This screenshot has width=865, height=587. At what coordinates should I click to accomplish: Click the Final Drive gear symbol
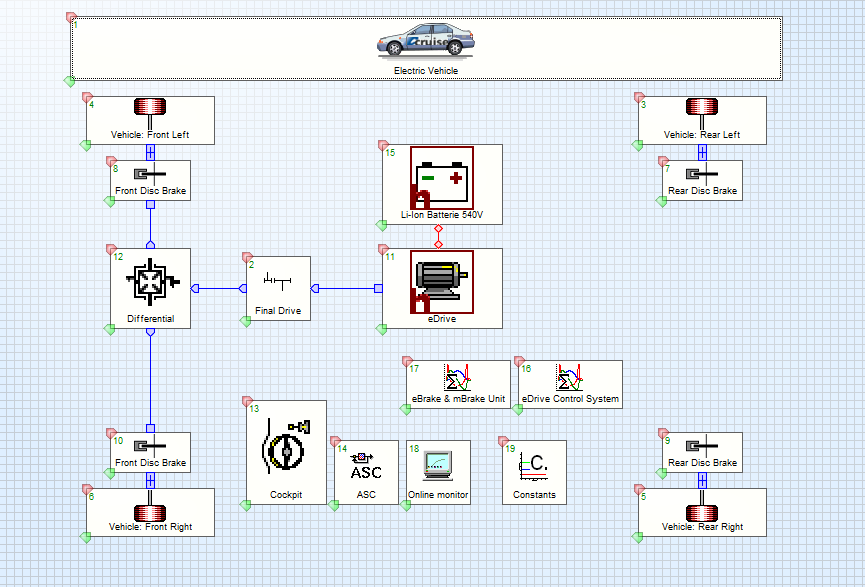click(x=277, y=281)
